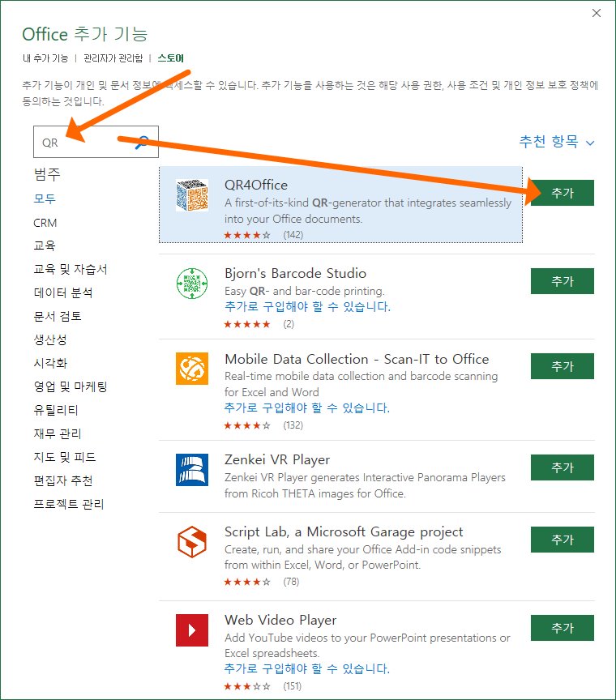Select the 편집자 추천 category
Viewport: 616px width, 700px height.
point(63,480)
